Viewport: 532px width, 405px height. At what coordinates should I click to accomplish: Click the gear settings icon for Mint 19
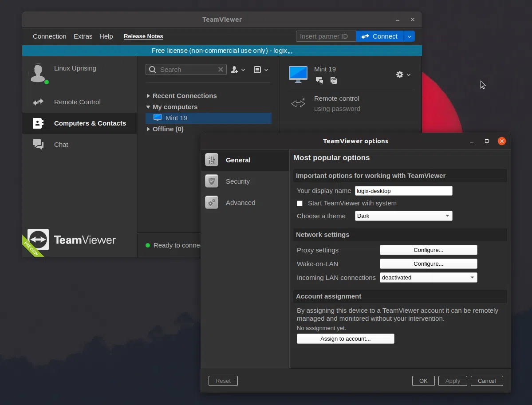[x=400, y=74]
